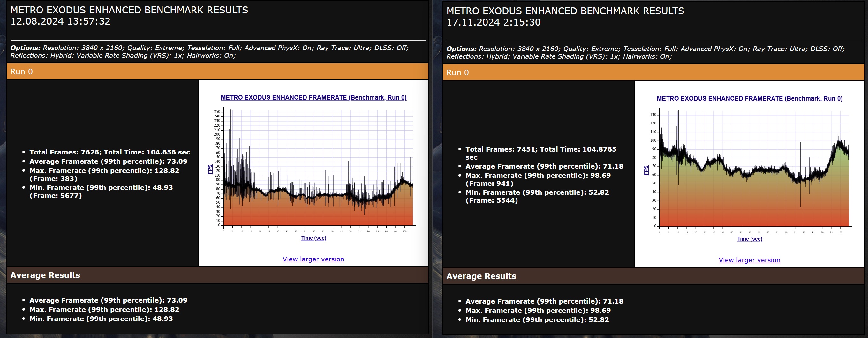Click Average Results 'Average Framerate: 71.18' bullet
The height and width of the screenshot is (338, 868).
(544, 301)
